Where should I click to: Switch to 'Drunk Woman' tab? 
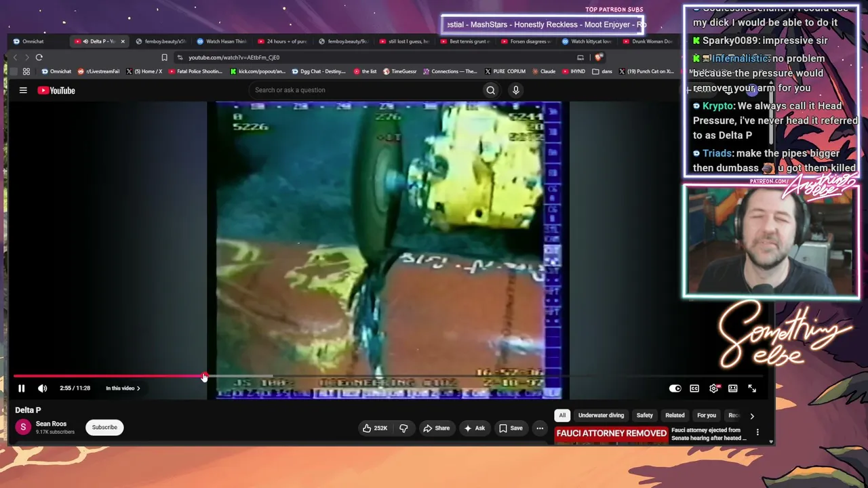click(x=648, y=41)
